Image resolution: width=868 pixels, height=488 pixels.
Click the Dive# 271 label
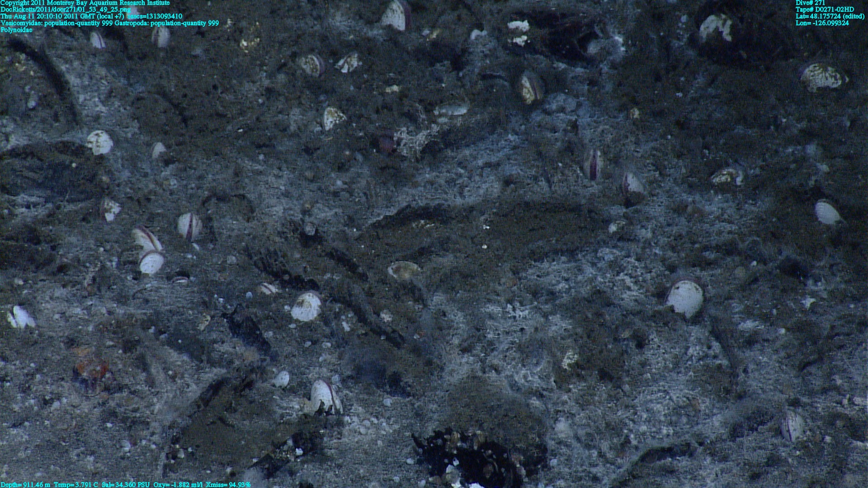[810, 3]
